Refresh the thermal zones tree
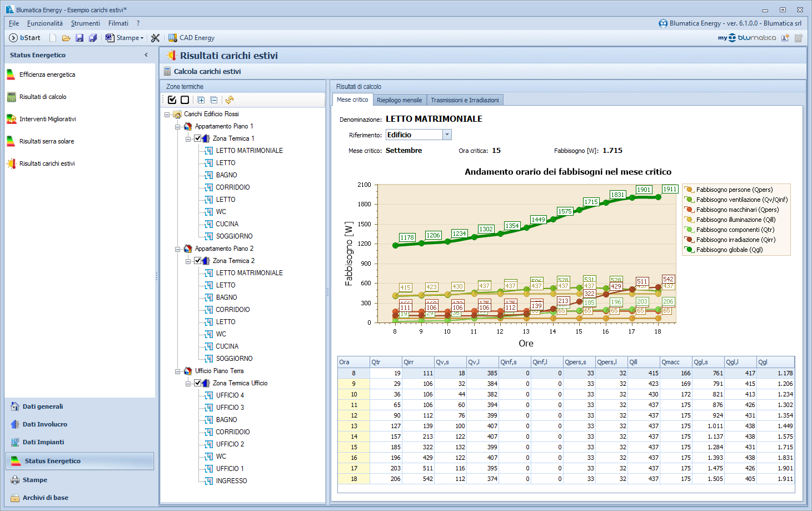 [x=230, y=100]
